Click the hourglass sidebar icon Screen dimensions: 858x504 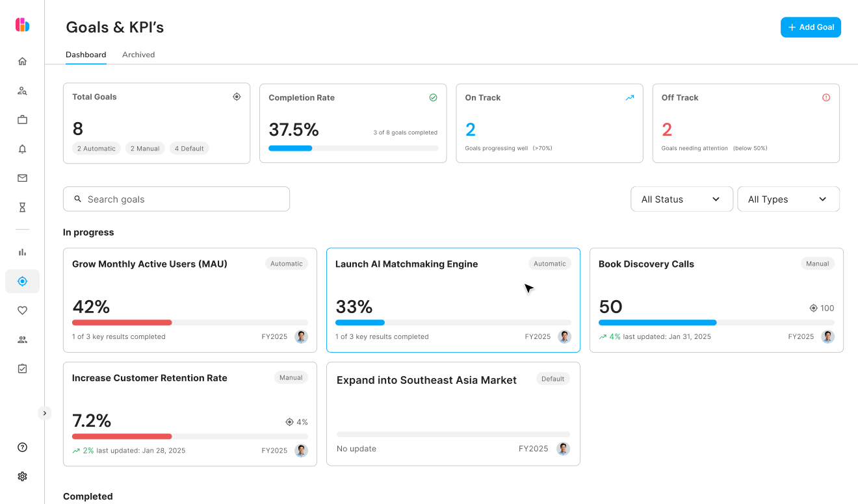(22, 208)
